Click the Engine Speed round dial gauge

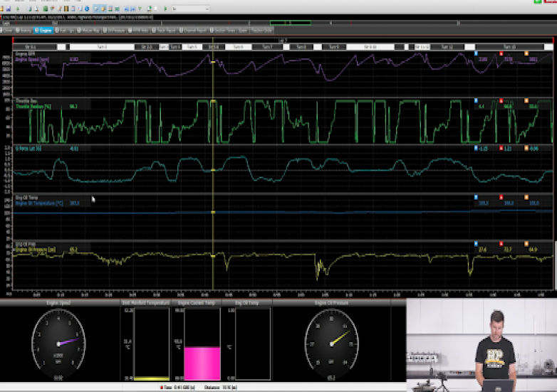click(58, 344)
